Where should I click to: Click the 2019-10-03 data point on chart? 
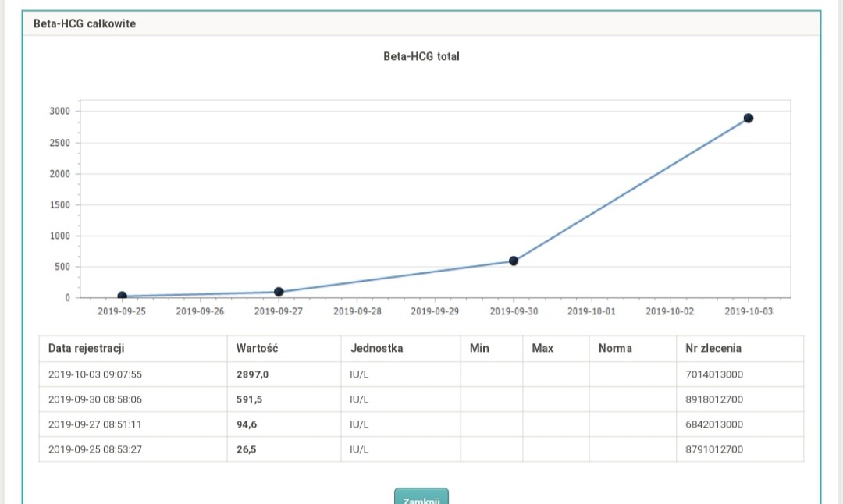click(x=748, y=119)
